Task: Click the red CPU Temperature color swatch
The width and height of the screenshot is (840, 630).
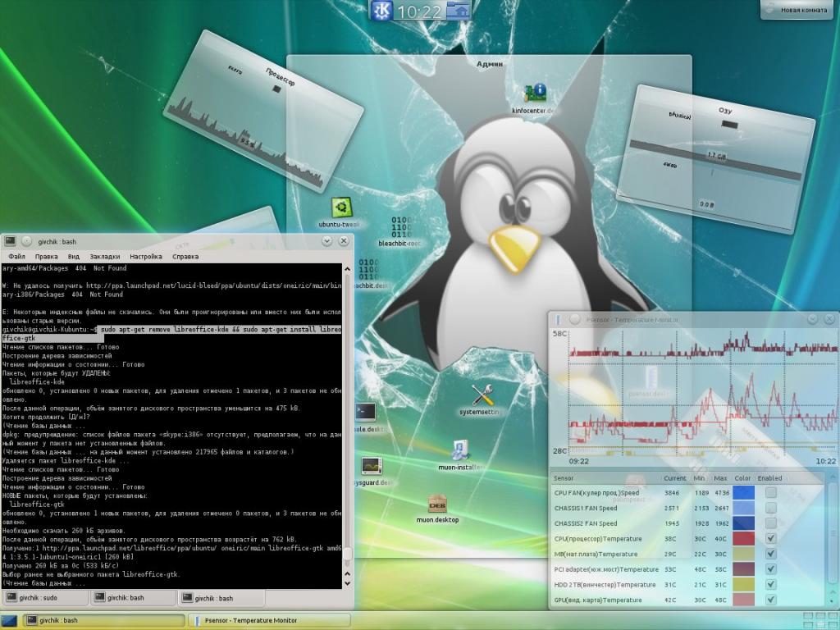Action: [x=743, y=538]
